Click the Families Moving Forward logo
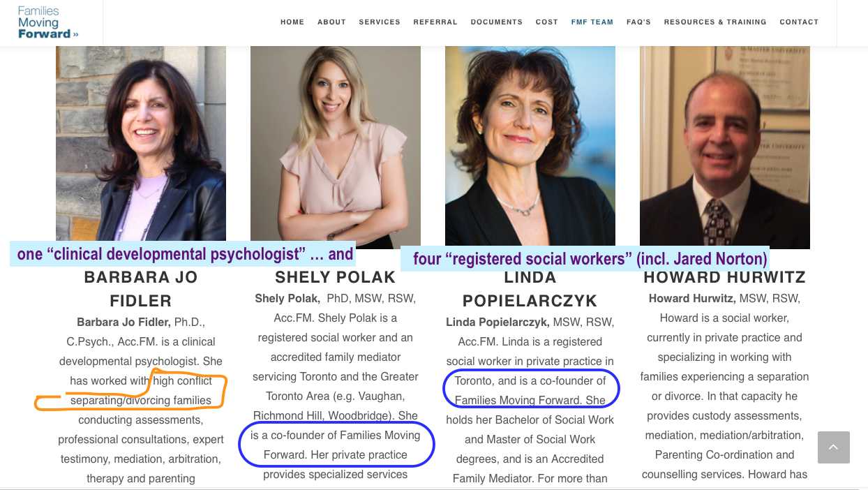Screen dimensions: 868x490 pyautogui.click(x=47, y=22)
